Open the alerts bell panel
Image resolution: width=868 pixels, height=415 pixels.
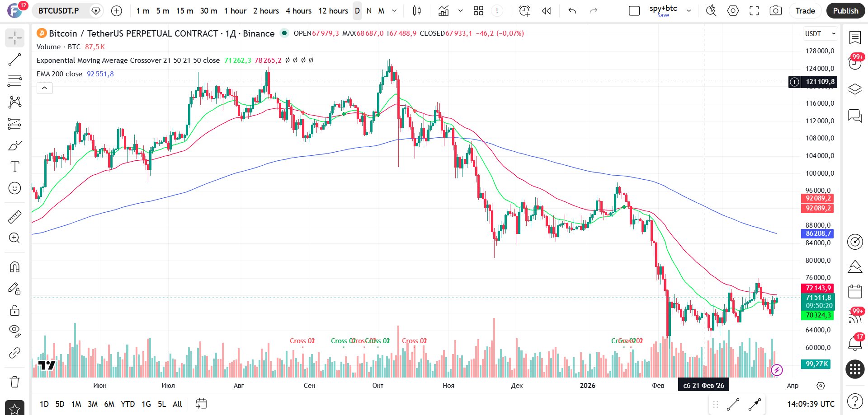[854, 344]
